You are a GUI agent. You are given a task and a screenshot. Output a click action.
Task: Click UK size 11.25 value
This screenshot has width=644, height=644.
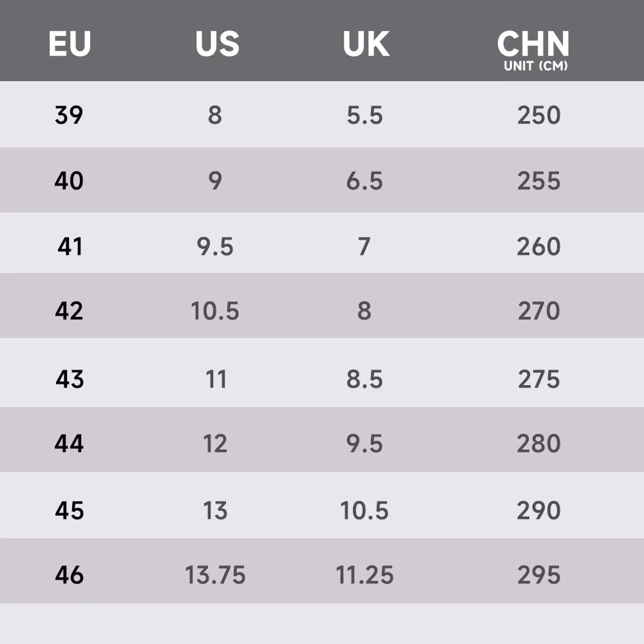pos(365,574)
